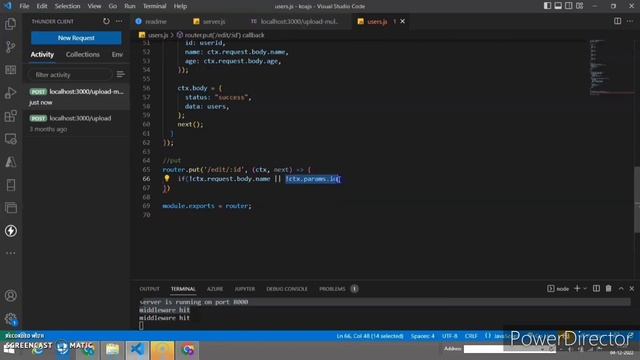Open Run and Debug view
Viewport: 640px width, 360px height.
[x=11, y=93]
